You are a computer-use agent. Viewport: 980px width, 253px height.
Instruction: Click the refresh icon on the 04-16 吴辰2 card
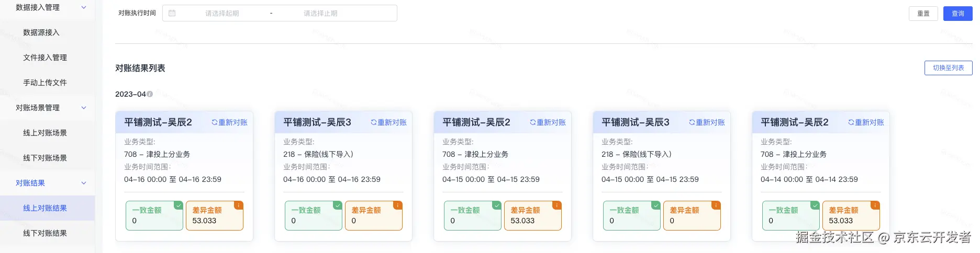click(x=215, y=122)
